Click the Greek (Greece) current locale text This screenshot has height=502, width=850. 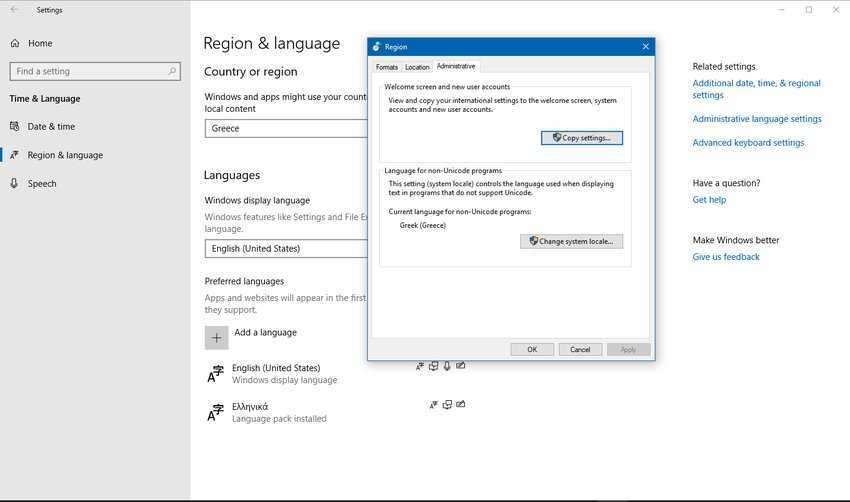coord(422,226)
